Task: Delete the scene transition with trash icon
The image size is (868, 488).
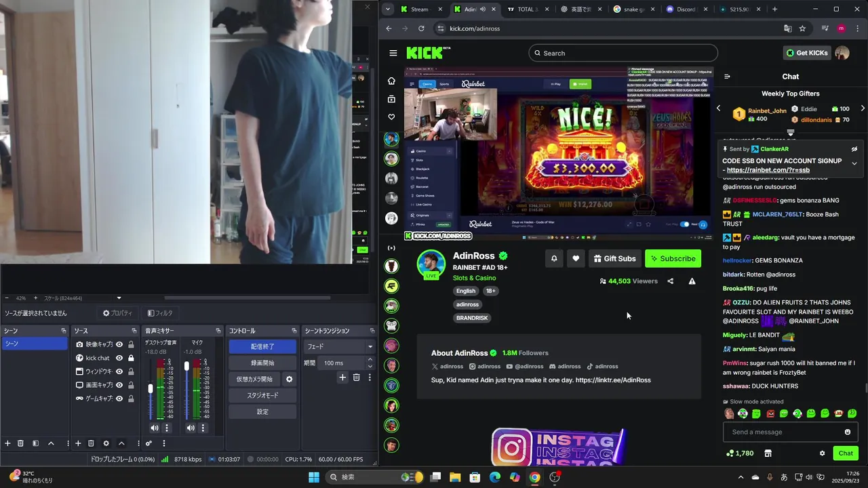Action: (356, 378)
